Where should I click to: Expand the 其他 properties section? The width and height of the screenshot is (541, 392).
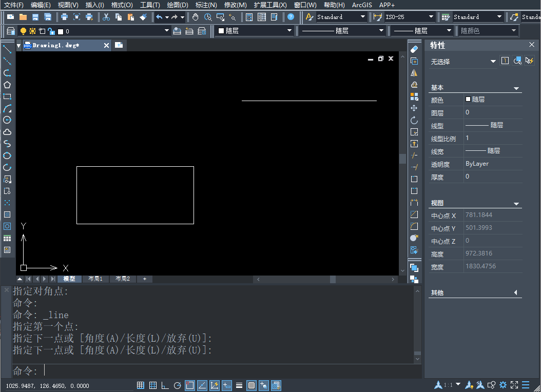click(516, 292)
